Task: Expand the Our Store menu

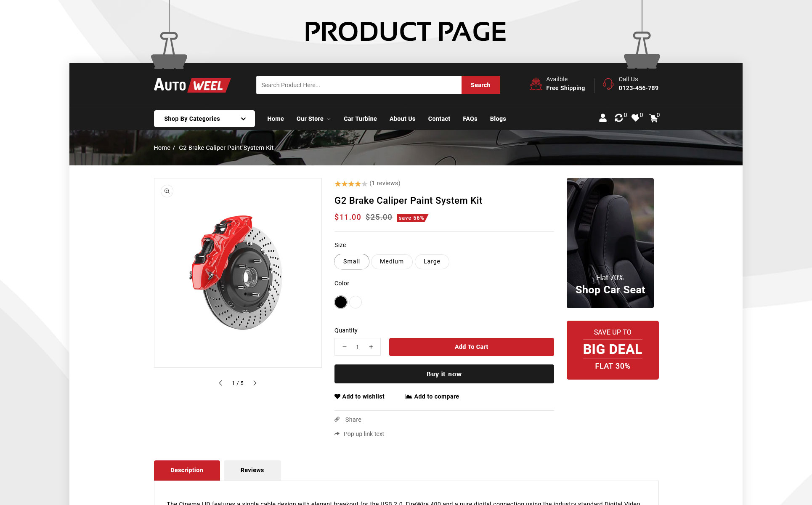Action: [x=313, y=119]
